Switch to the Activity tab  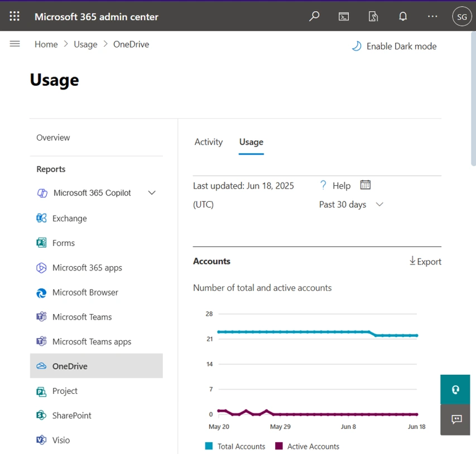[x=209, y=142]
